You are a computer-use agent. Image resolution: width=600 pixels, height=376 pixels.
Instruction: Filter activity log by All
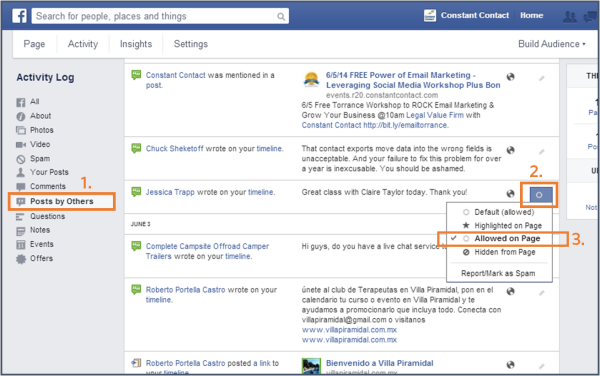coord(34,102)
